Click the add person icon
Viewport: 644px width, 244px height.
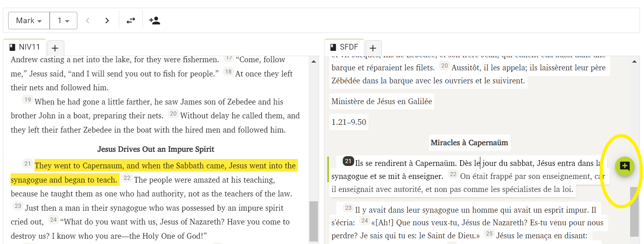[x=155, y=20]
